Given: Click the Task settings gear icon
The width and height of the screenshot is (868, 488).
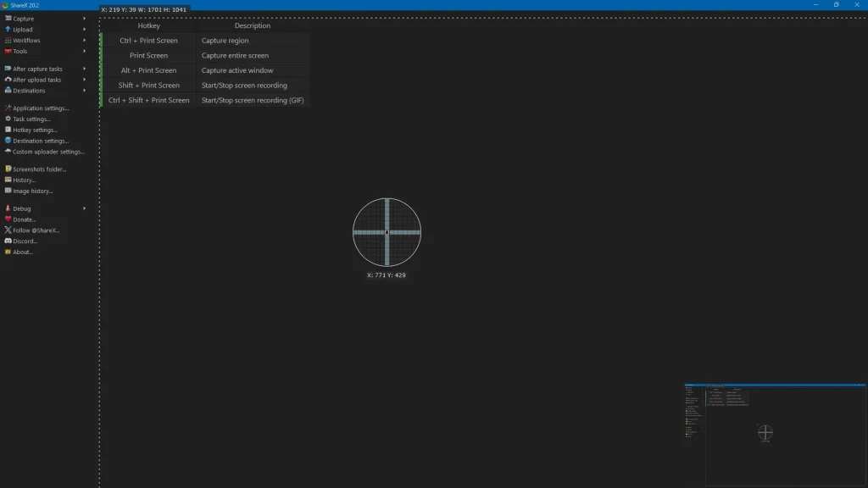Looking at the screenshot, I should [x=8, y=119].
